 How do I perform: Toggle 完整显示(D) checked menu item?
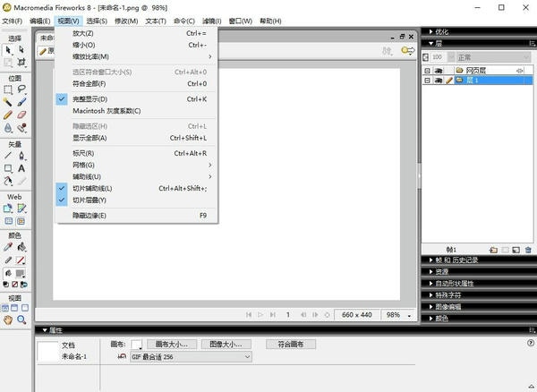coord(136,99)
